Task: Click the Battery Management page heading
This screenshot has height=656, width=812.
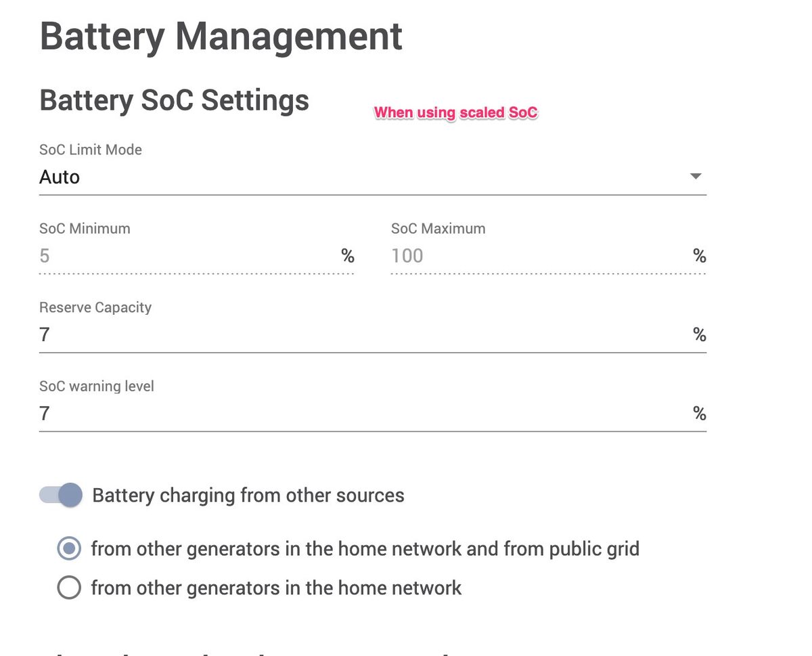Action: [x=221, y=36]
